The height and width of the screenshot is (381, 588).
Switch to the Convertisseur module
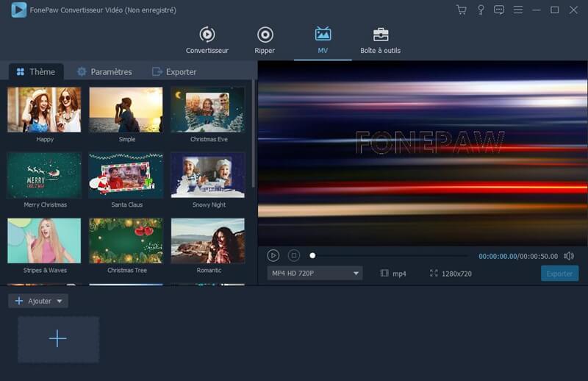pos(207,40)
